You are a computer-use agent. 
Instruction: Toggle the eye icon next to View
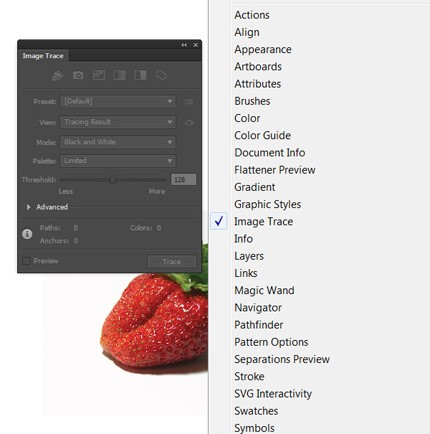tap(189, 122)
